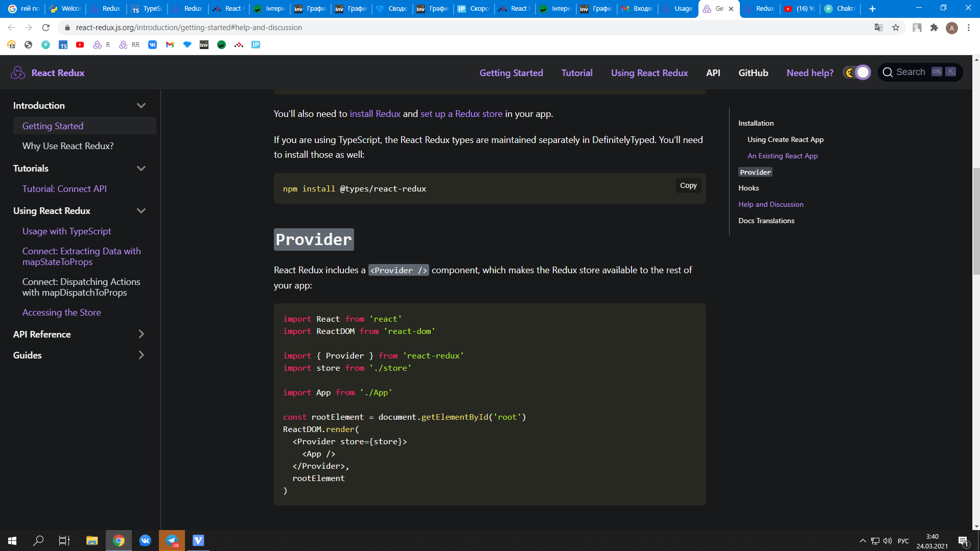Open Connect: Dispatching Actions with mapDispatchToProps
The image size is (980, 551).
coord(81,287)
